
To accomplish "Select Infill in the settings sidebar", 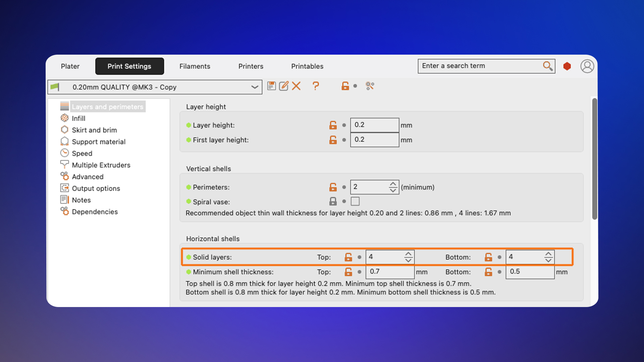I will pos(78,118).
